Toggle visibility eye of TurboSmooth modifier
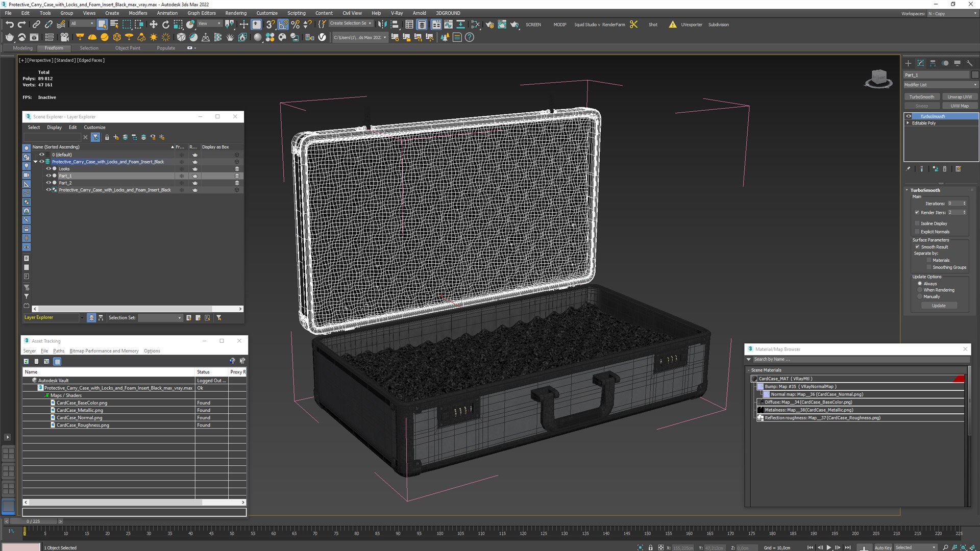Viewport: 980px width, 551px height. (x=909, y=116)
